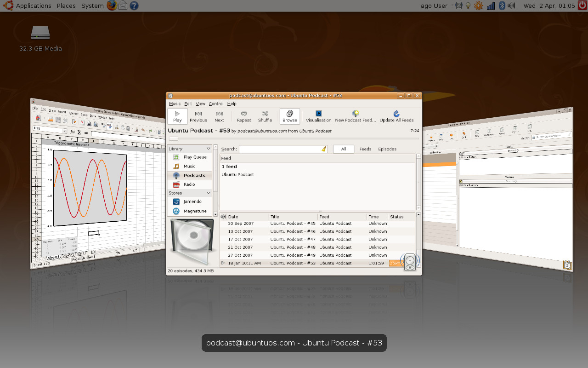Open the Jamendo store
The width and height of the screenshot is (588, 368).
pos(192,201)
